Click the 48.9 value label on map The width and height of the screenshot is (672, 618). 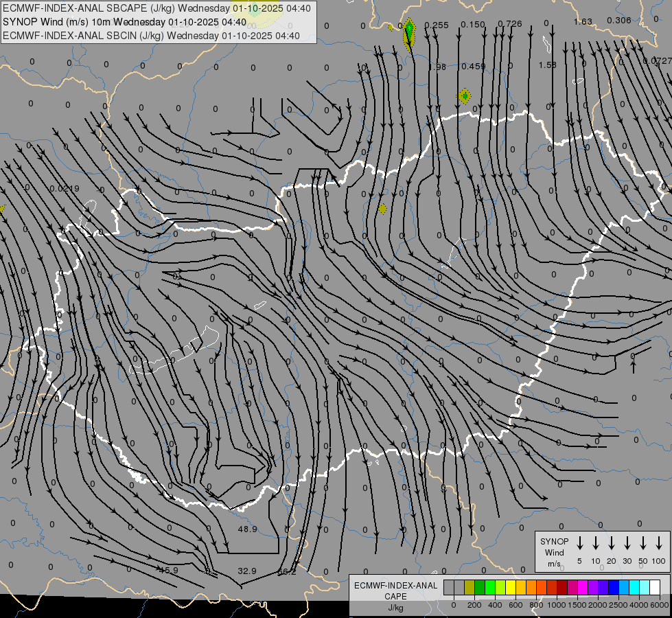(247, 529)
